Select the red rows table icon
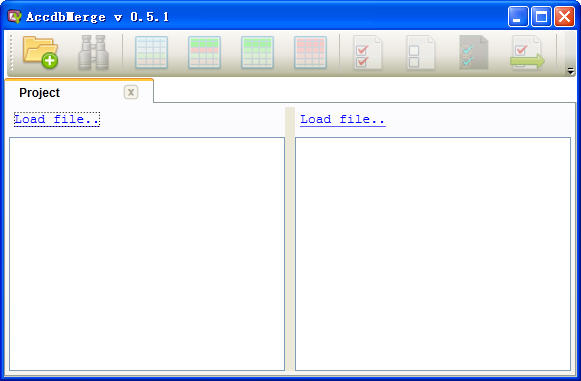This screenshot has width=581, height=381. click(311, 52)
